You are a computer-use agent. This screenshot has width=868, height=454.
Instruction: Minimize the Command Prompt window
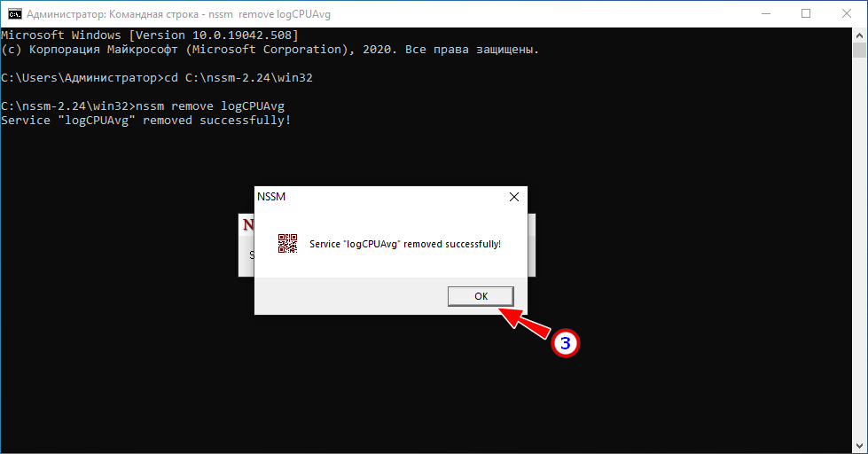(766, 14)
